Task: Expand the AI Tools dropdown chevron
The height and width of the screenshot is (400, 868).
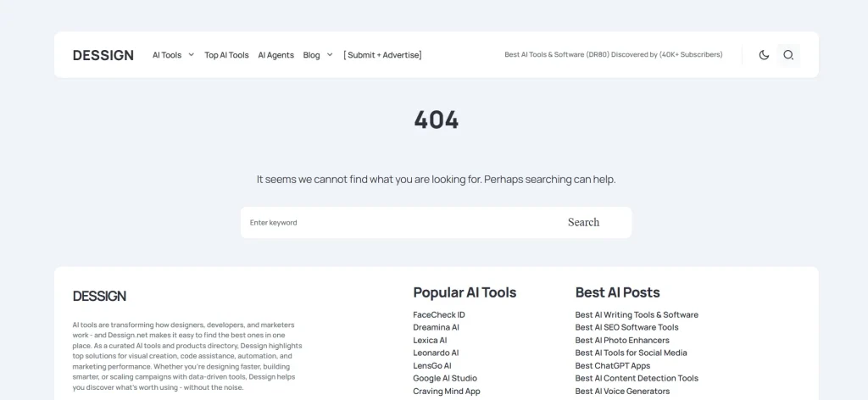Action: [191, 55]
